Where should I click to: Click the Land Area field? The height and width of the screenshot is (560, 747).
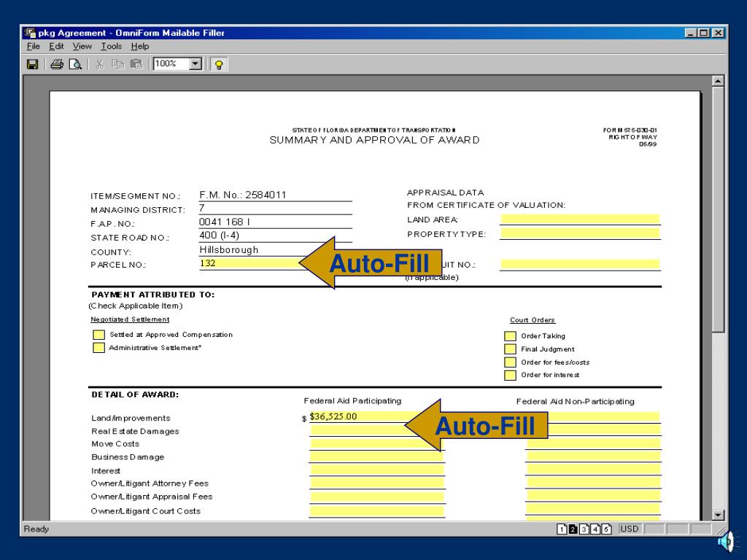[x=580, y=219]
